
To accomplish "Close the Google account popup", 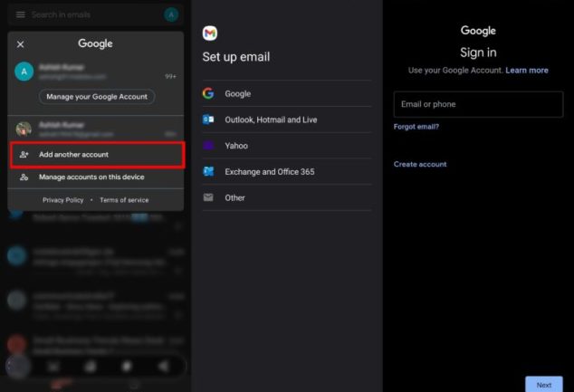I will pyautogui.click(x=21, y=43).
